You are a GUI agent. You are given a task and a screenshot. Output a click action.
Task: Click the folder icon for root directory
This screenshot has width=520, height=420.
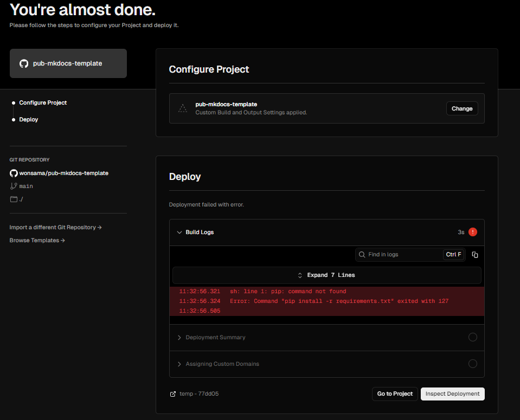[14, 199]
